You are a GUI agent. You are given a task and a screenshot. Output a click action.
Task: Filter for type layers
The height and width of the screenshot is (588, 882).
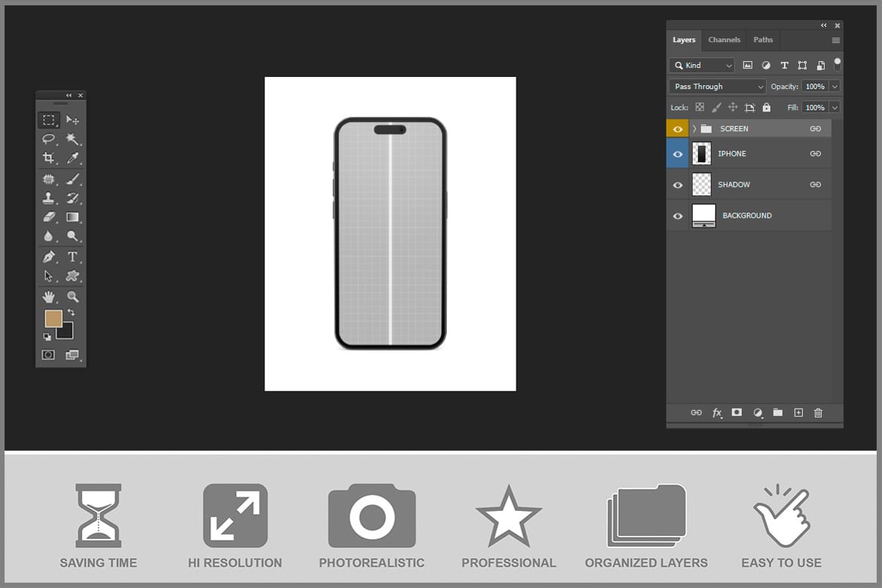[x=784, y=66]
